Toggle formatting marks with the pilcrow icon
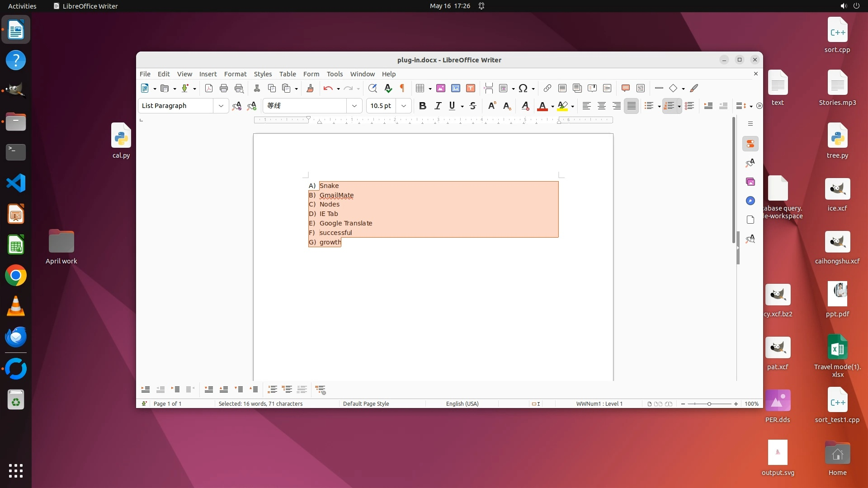 click(402, 88)
